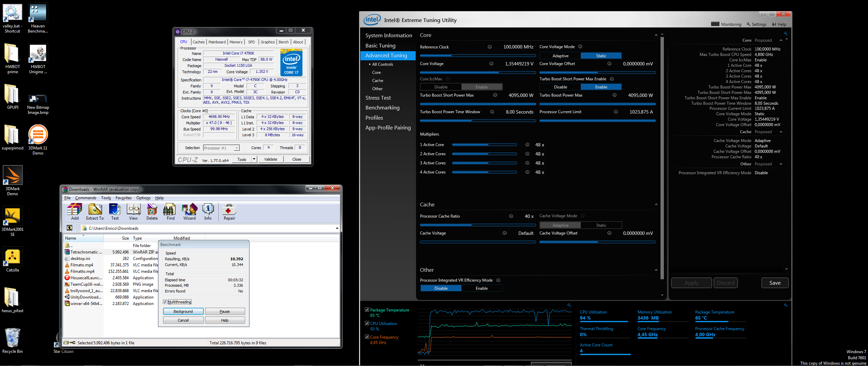The image size is (868, 366).
Task: Open the 3DMark 11 Demo desktop icon
Action: 38,140
